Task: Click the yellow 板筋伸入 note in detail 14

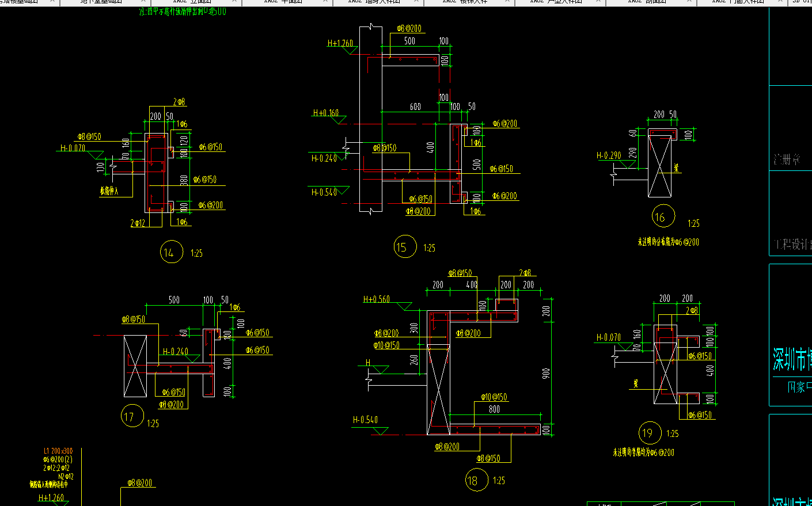Action: [109, 191]
